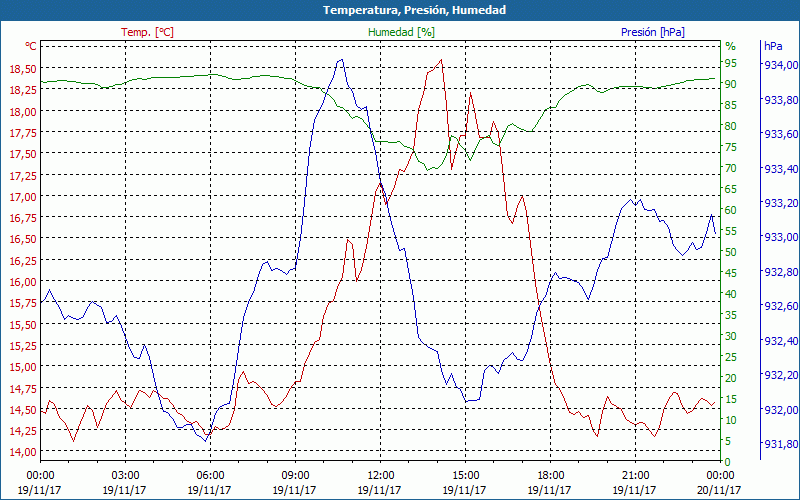Screen dimensions: 800x500
Task: Select the blue 'Presión [hPa]' legend label
Action: [x=653, y=32]
